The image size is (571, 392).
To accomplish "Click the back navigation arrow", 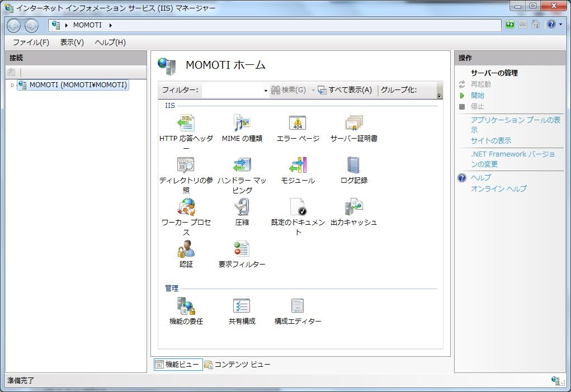I will 14,26.
